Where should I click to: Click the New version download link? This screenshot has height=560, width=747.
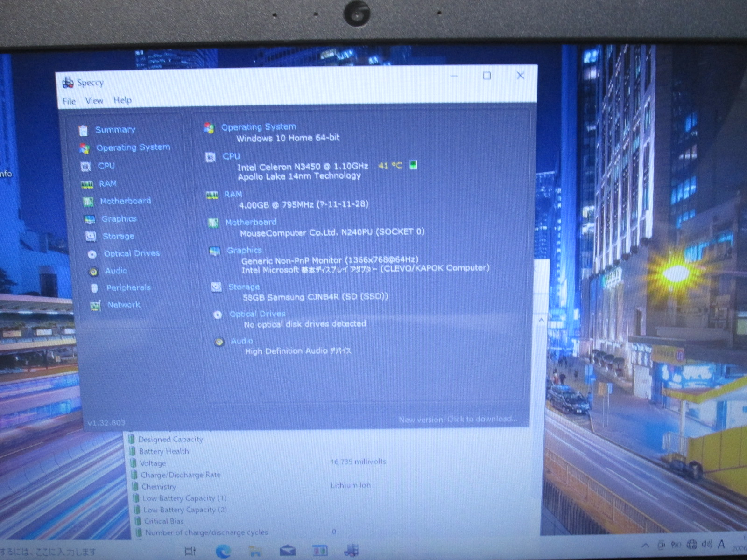(x=458, y=419)
